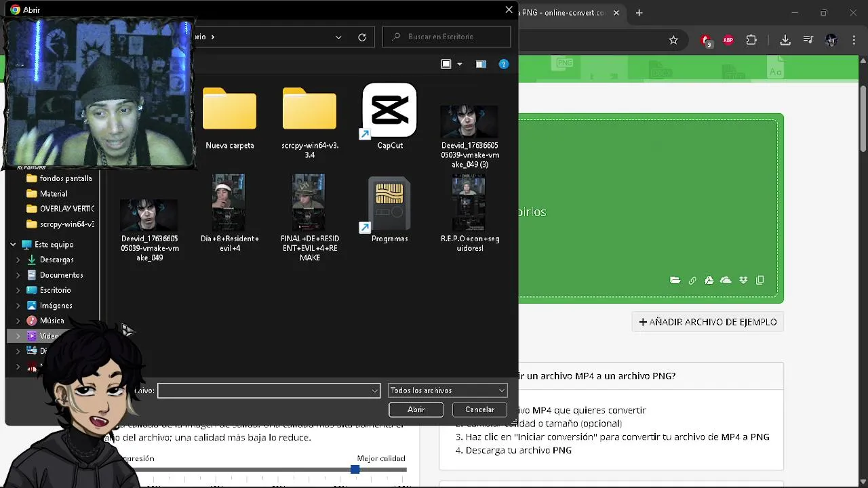Click the Cancelar button
Viewport: 868px width, 488px height.
(479, 409)
